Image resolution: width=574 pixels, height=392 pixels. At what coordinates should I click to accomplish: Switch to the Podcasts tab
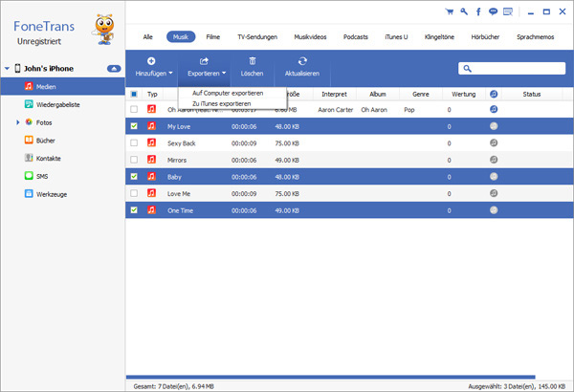[356, 37]
